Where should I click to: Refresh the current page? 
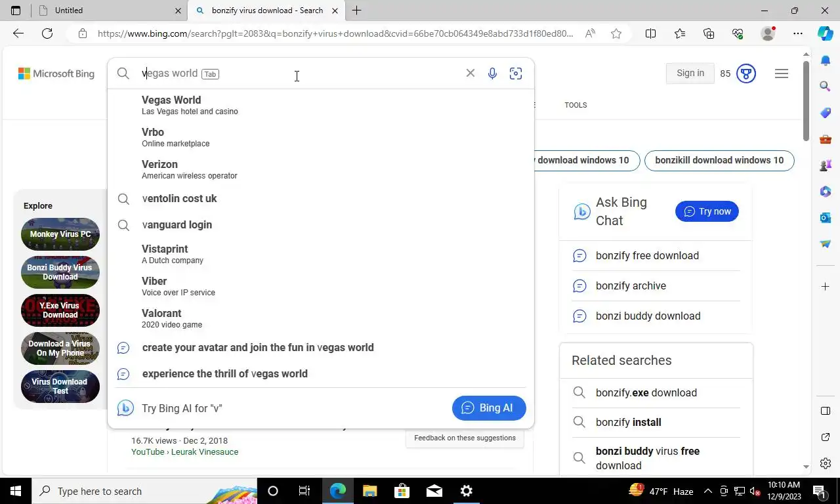point(47,33)
